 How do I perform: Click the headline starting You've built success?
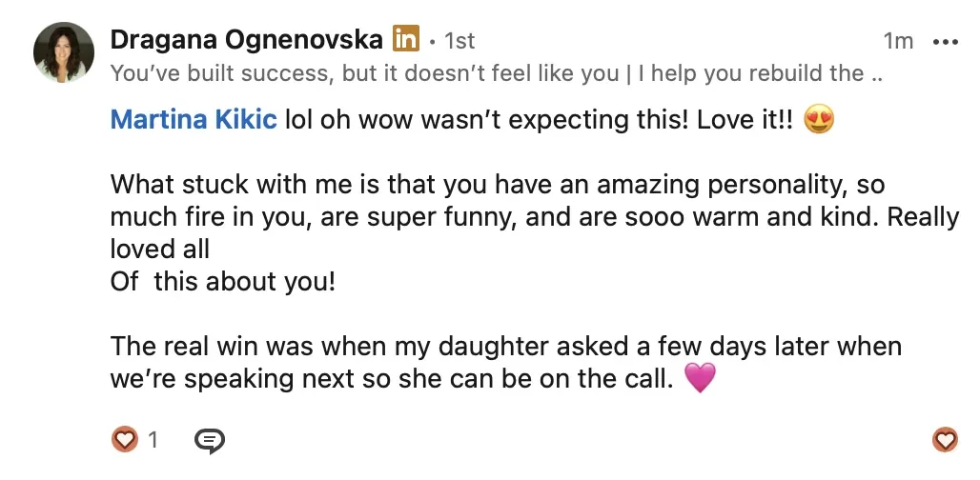(497, 73)
